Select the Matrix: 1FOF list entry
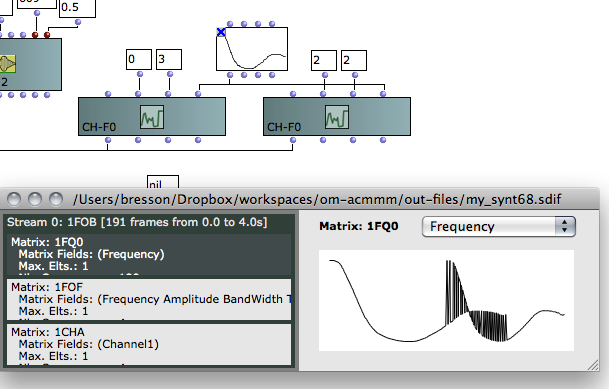The height and width of the screenshot is (389, 609). pyautogui.click(x=149, y=299)
